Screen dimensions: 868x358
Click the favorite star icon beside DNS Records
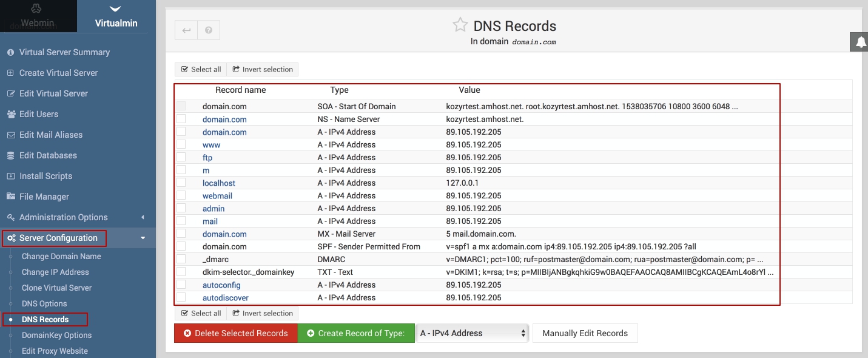(460, 25)
